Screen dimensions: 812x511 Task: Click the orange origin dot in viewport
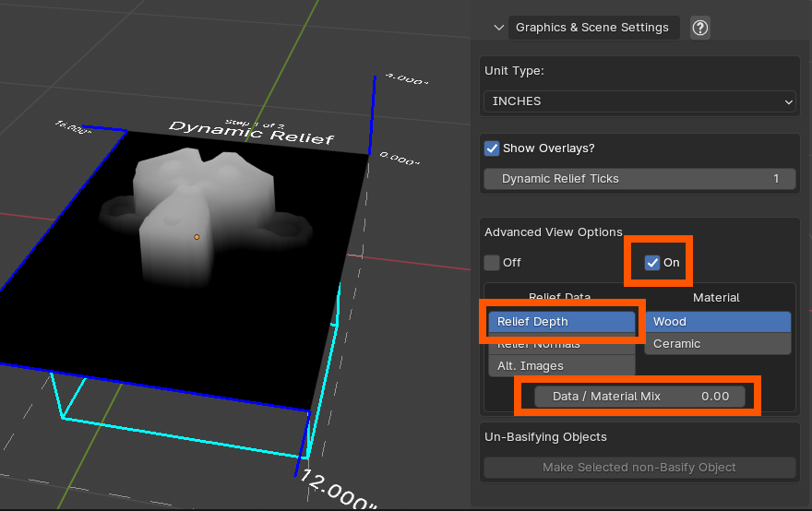click(197, 237)
